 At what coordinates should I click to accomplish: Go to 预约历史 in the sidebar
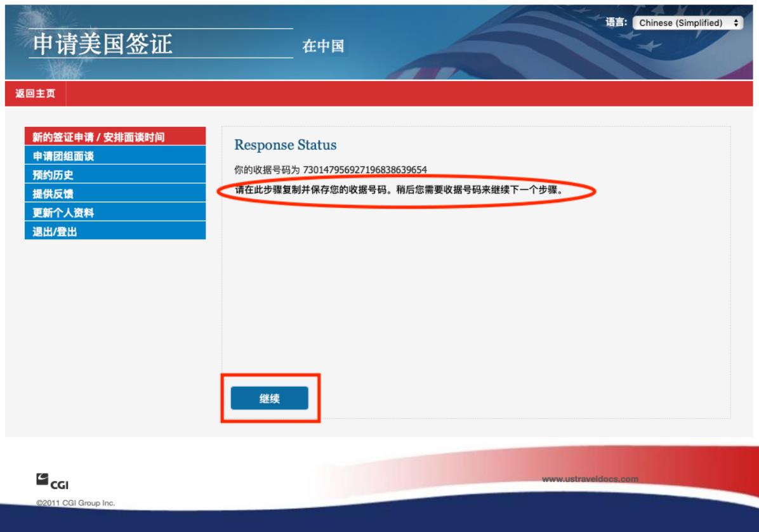[x=49, y=175]
